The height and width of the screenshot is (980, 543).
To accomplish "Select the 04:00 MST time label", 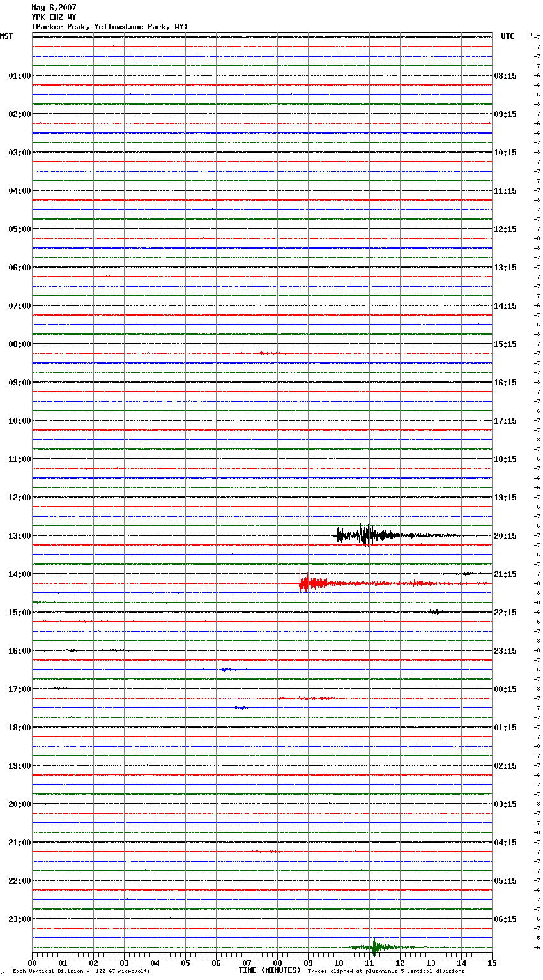I will [19, 191].
